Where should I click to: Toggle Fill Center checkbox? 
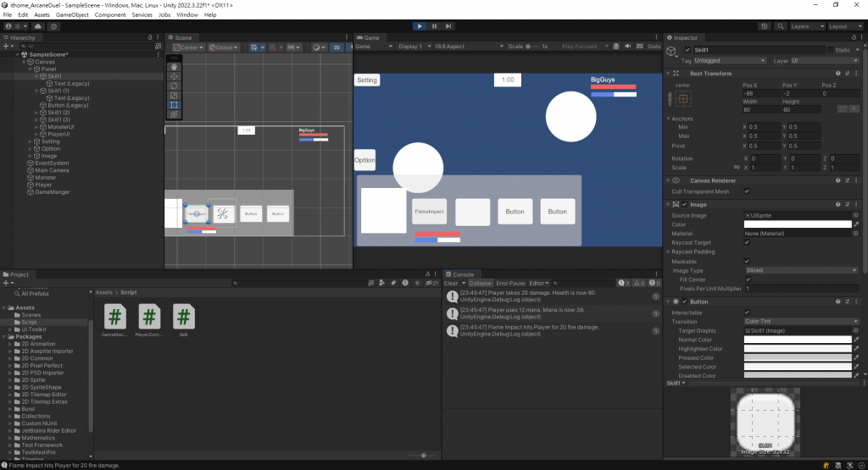click(x=748, y=279)
